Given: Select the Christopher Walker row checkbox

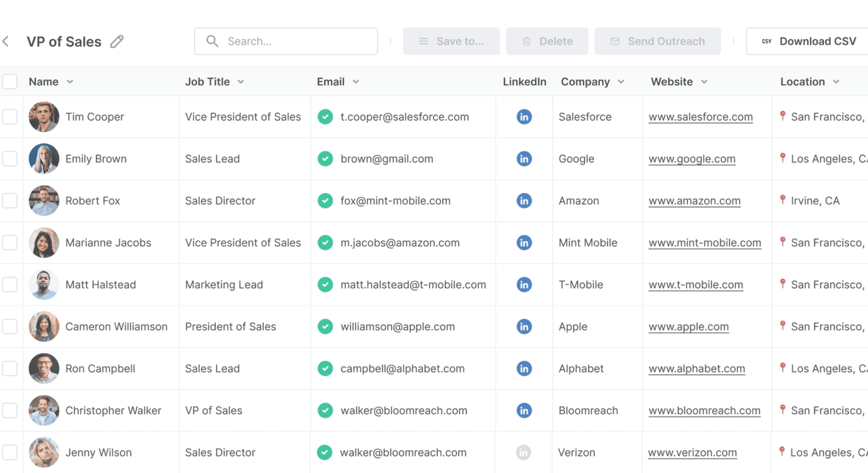Looking at the screenshot, I should (9, 411).
